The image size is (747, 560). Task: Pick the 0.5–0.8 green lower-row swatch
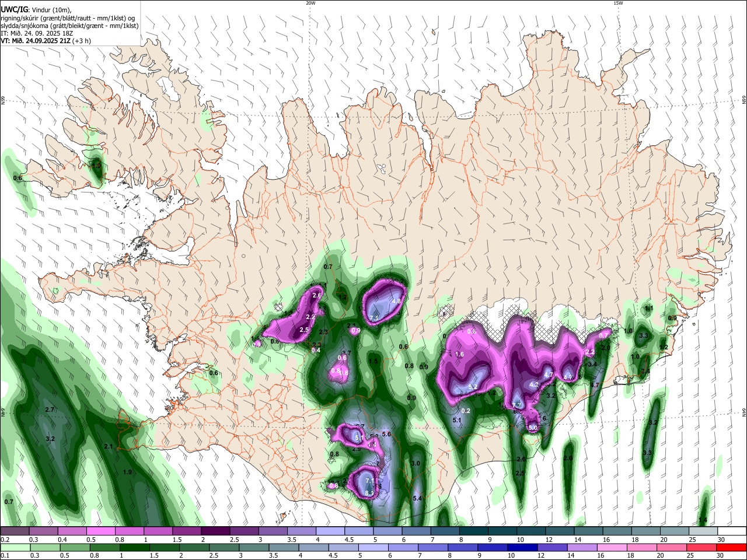[75, 548]
